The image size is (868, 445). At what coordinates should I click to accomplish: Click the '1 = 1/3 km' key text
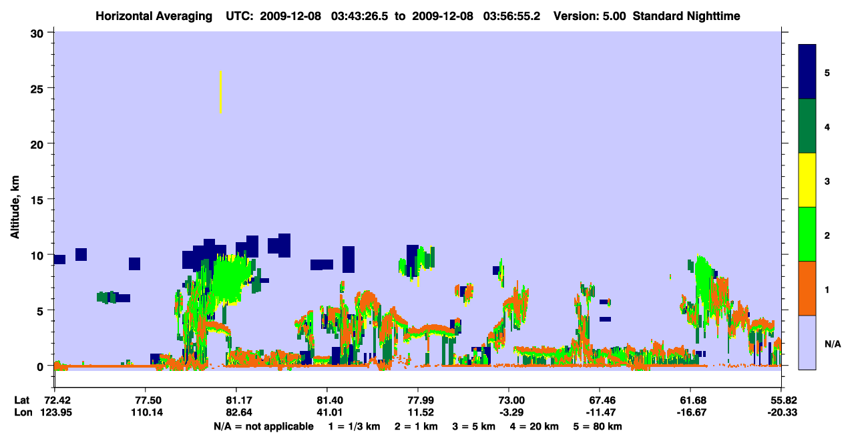tap(353, 426)
